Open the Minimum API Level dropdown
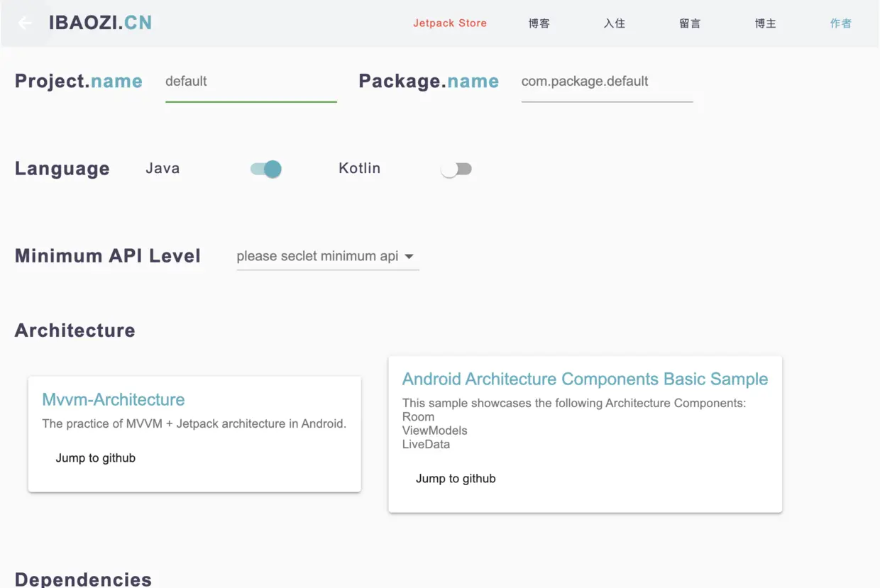 pos(318,256)
